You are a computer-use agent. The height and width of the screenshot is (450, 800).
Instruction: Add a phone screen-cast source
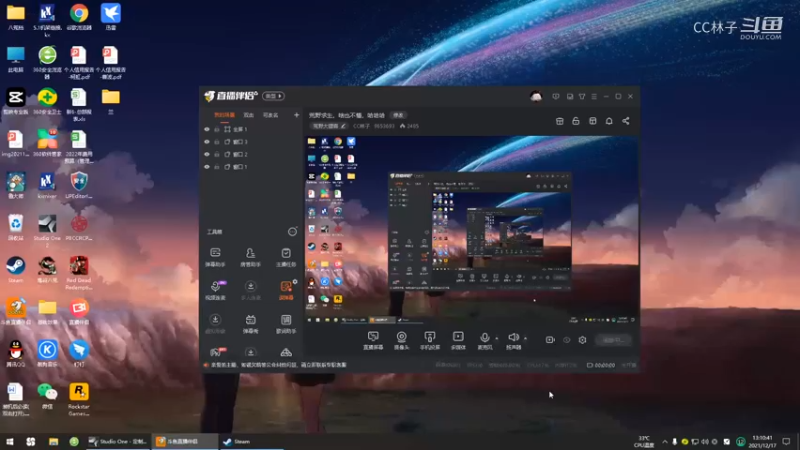430,340
